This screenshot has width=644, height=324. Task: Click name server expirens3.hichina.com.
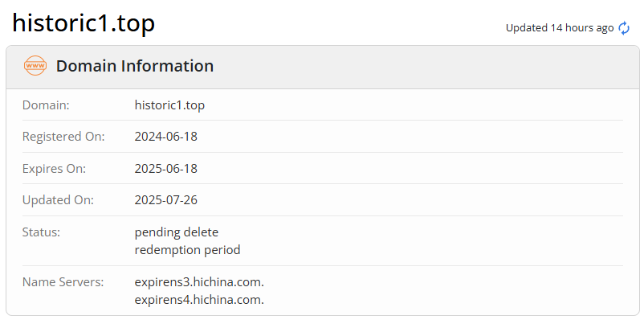click(x=199, y=282)
